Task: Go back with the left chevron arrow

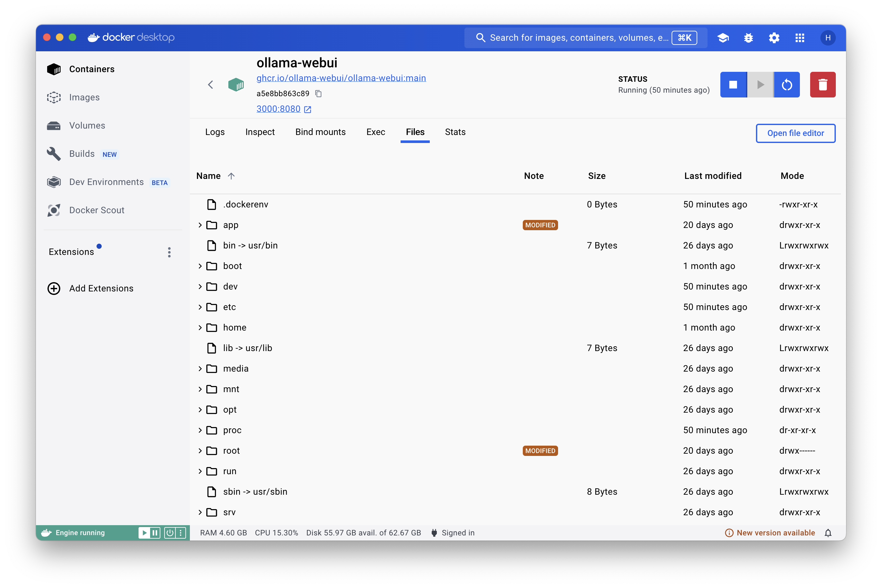Action: tap(210, 85)
